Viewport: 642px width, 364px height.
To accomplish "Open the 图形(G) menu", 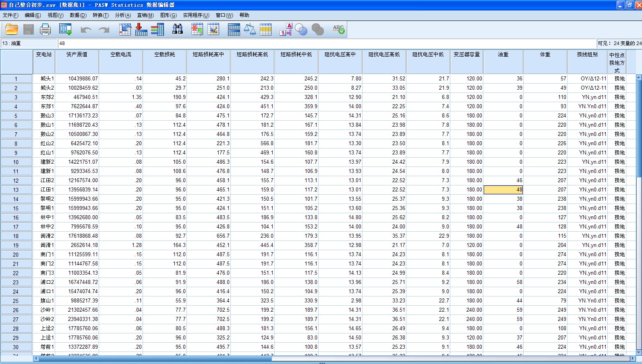I will coord(168,15).
